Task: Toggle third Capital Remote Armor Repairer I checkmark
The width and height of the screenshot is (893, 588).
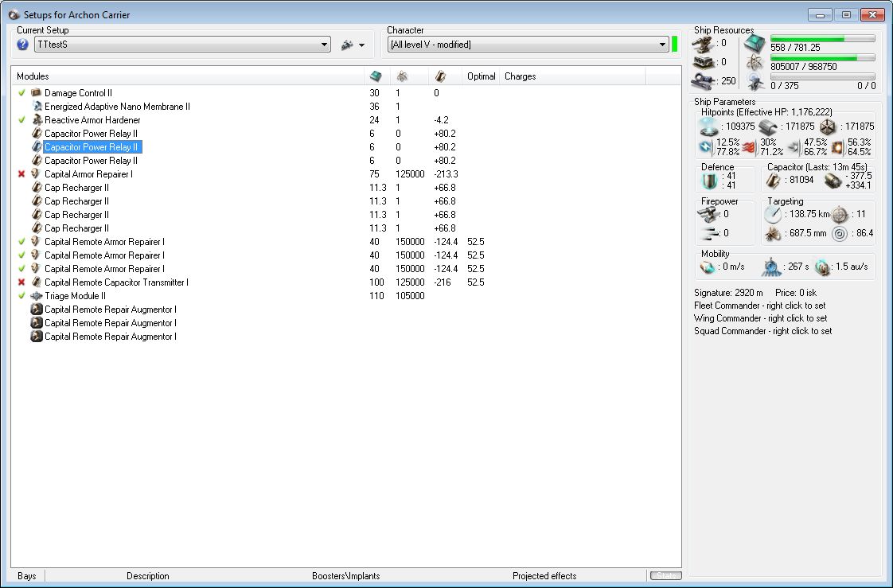Action: tap(21, 269)
